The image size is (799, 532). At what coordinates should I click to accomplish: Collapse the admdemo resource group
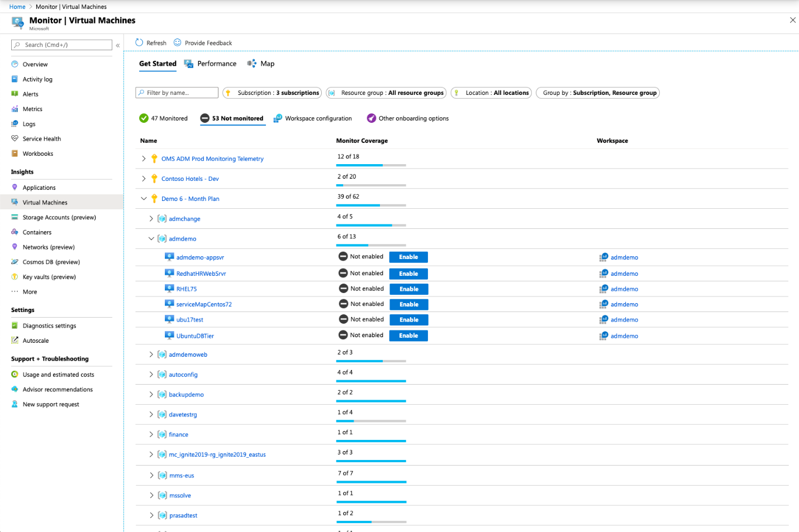[x=151, y=239]
